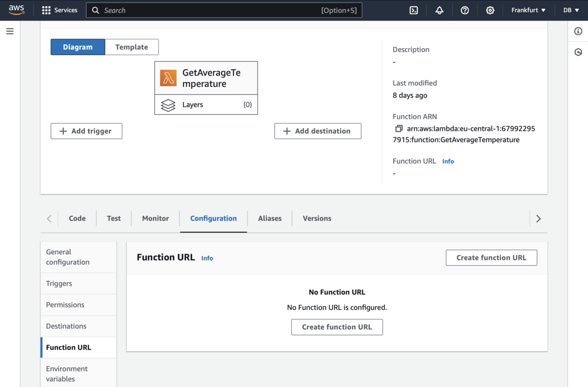
Task: Toggle to the Template view
Action: pyautogui.click(x=131, y=47)
